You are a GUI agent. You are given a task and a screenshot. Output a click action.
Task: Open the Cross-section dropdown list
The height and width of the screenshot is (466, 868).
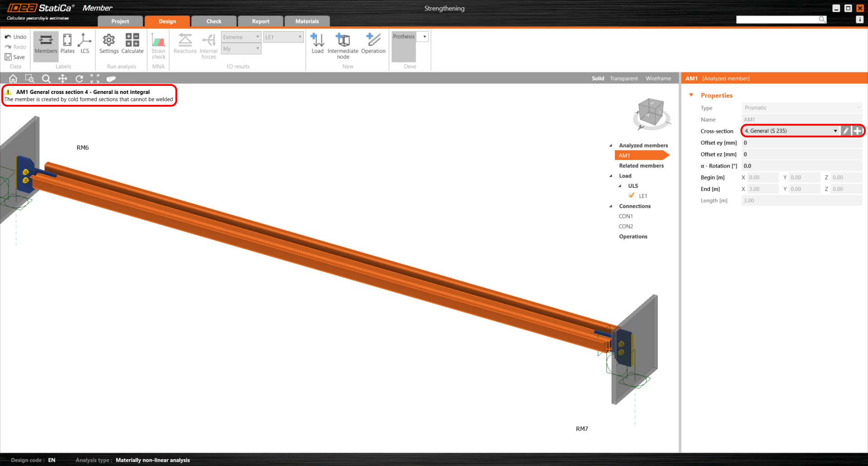tap(835, 131)
